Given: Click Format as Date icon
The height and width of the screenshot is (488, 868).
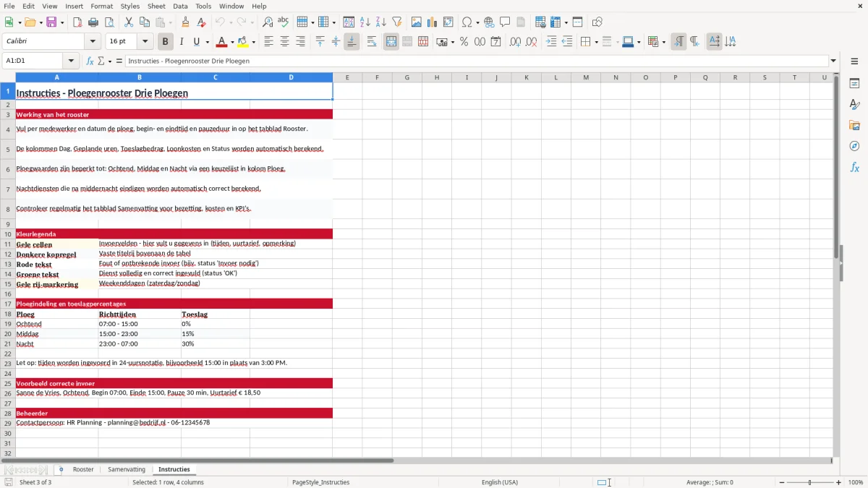Looking at the screenshot, I should (496, 42).
